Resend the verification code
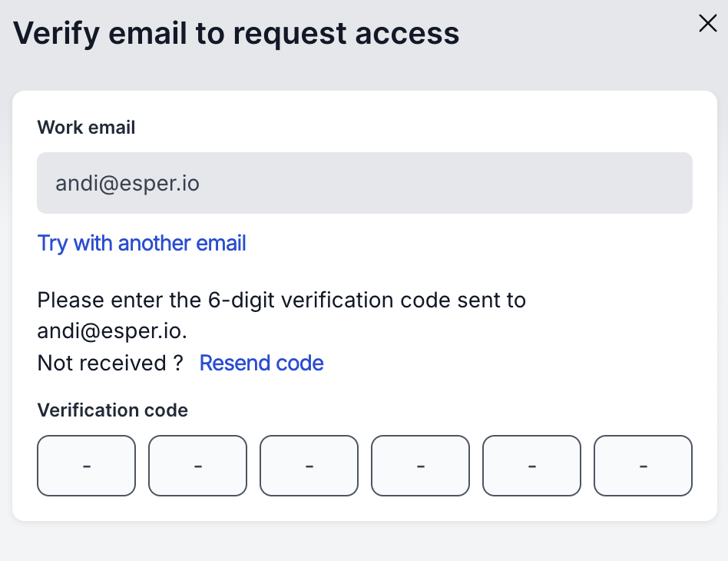Screen dimensions: 728x561 [x=261, y=363]
